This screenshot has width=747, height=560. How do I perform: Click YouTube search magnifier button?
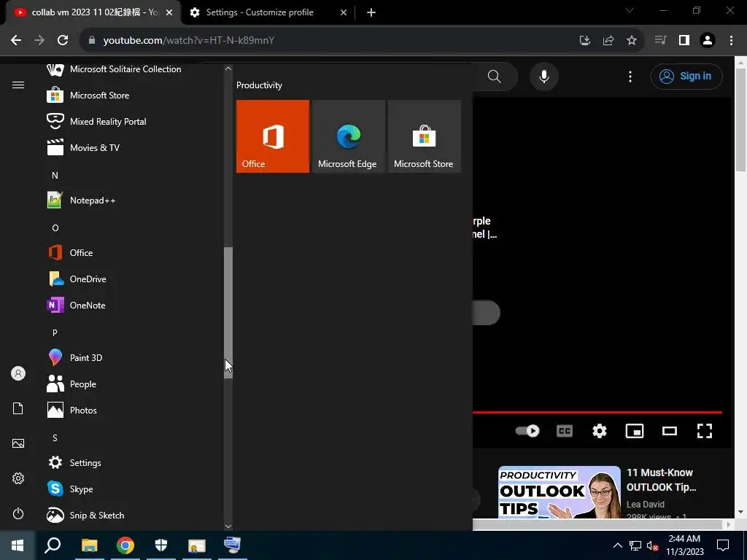click(x=495, y=76)
